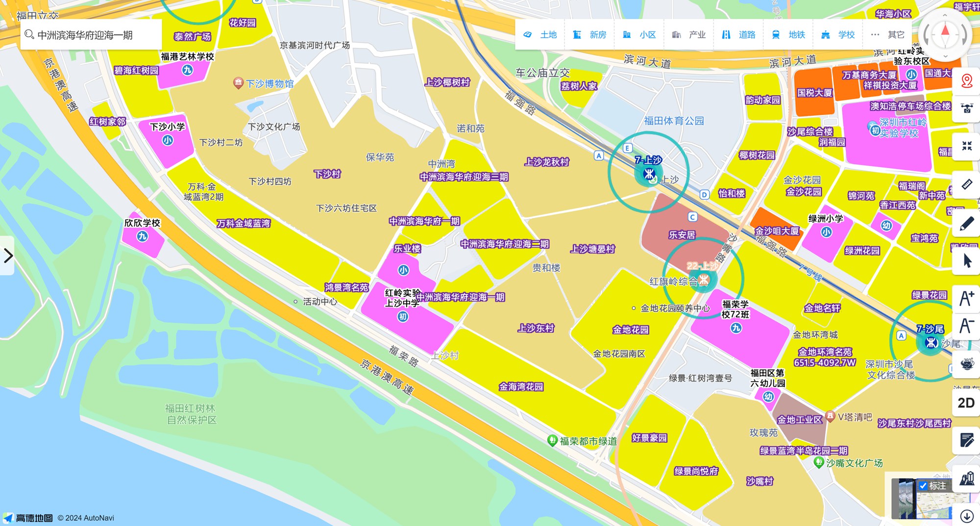Decrease label font size with A-
Screen dimensions: 980x526
(966, 326)
